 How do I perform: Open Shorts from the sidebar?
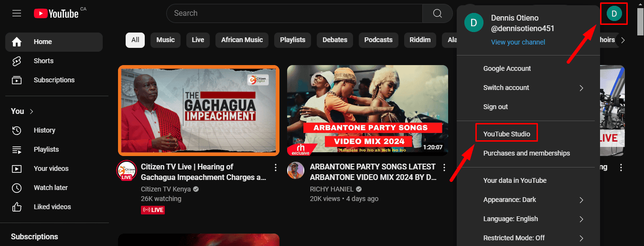pyautogui.click(x=43, y=61)
